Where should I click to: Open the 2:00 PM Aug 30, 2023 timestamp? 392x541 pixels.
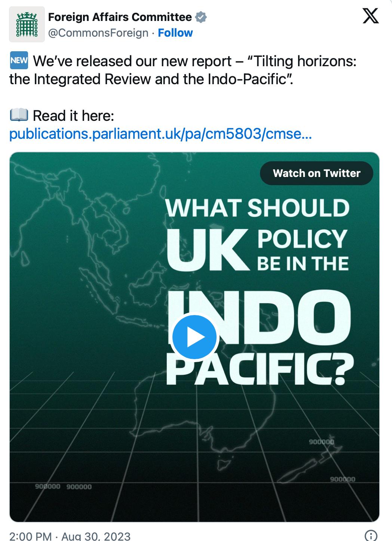pos(70,536)
